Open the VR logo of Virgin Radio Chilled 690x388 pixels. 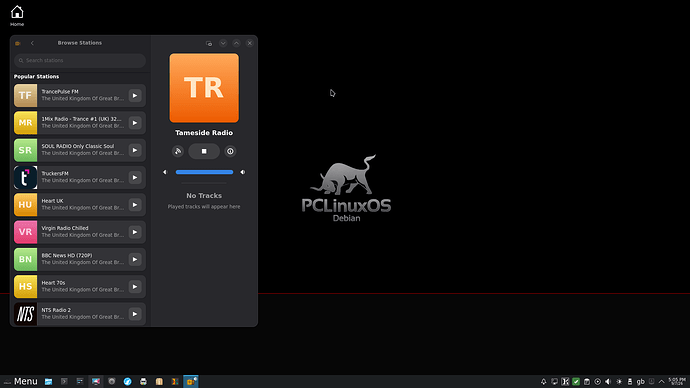tap(26, 232)
